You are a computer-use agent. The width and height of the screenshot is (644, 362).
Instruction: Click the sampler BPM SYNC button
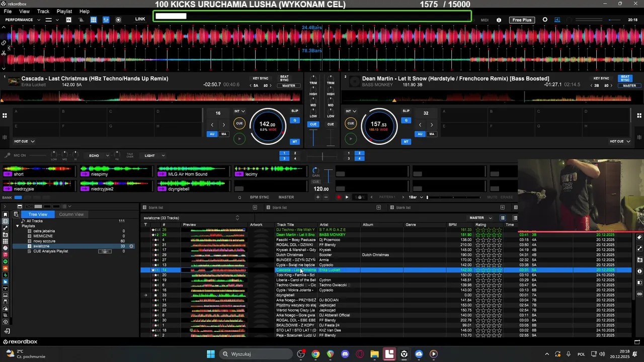(x=260, y=197)
